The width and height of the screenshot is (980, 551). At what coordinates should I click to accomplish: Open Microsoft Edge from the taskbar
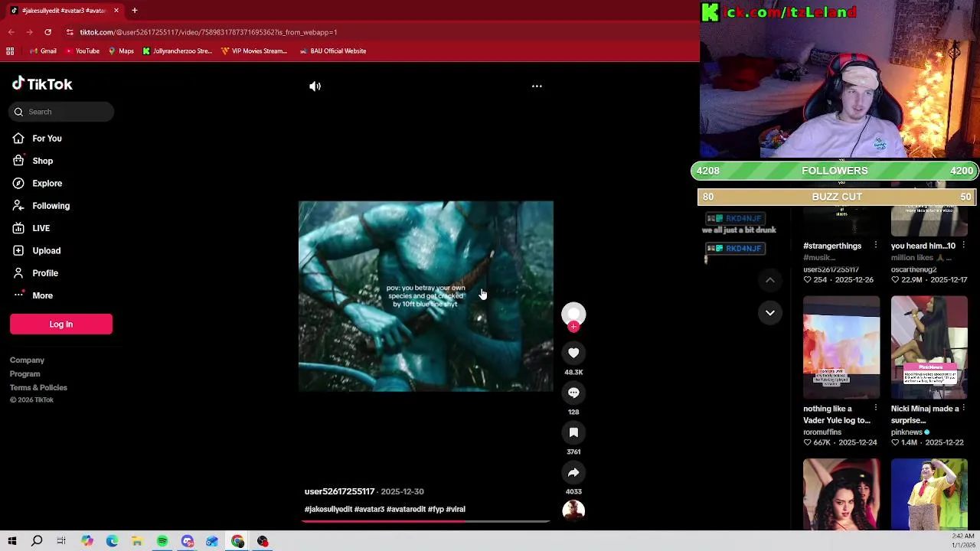pyautogui.click(x=112, y=542)
